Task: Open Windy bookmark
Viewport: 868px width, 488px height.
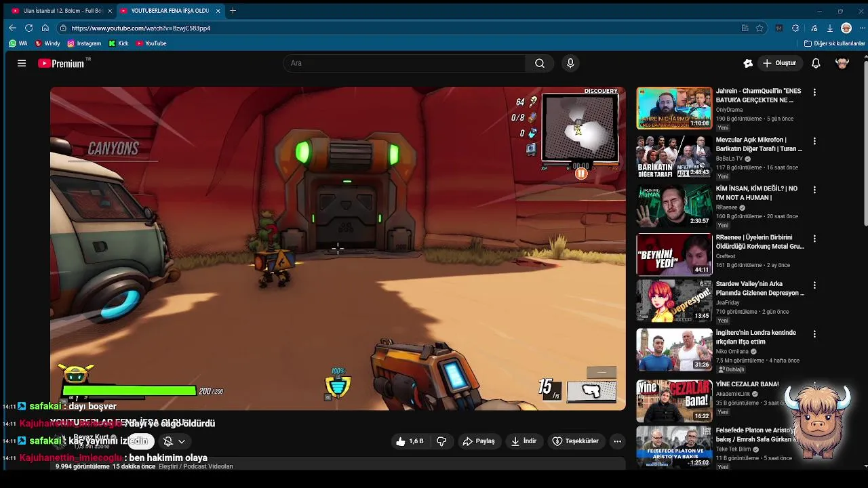Action: (x=47, y=43)
